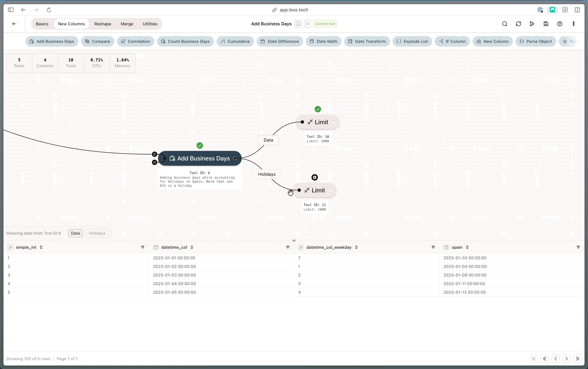This screenshot has width=588, height=369.
Task: Click the search magnifier icon
Action: coord(505,24)
